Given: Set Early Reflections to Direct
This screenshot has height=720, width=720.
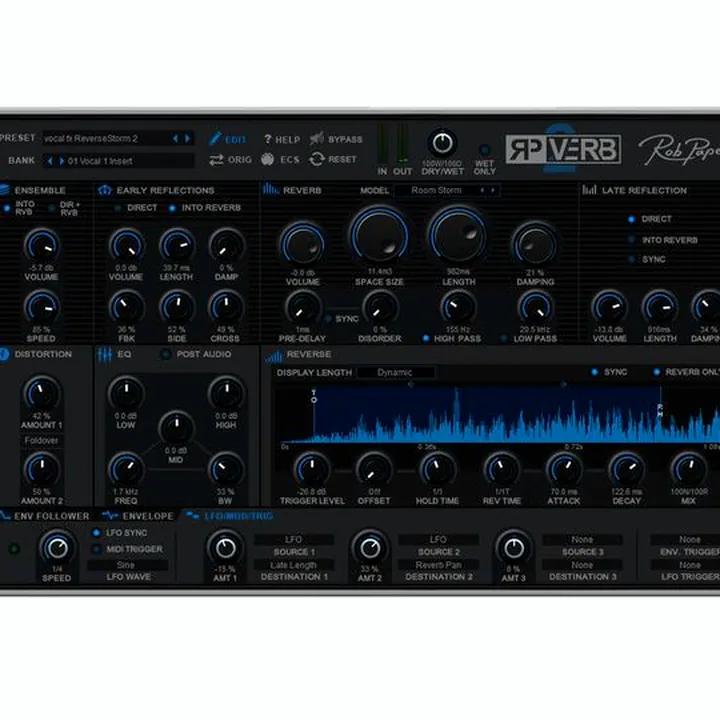Looking at the screenshot, I should tap(118, 208).
